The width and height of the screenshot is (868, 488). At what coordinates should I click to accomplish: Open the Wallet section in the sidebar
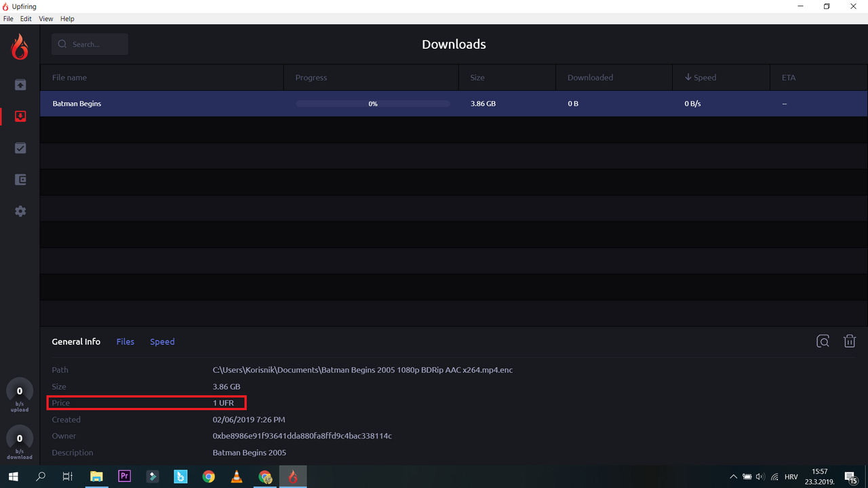(x=20, y=180)
